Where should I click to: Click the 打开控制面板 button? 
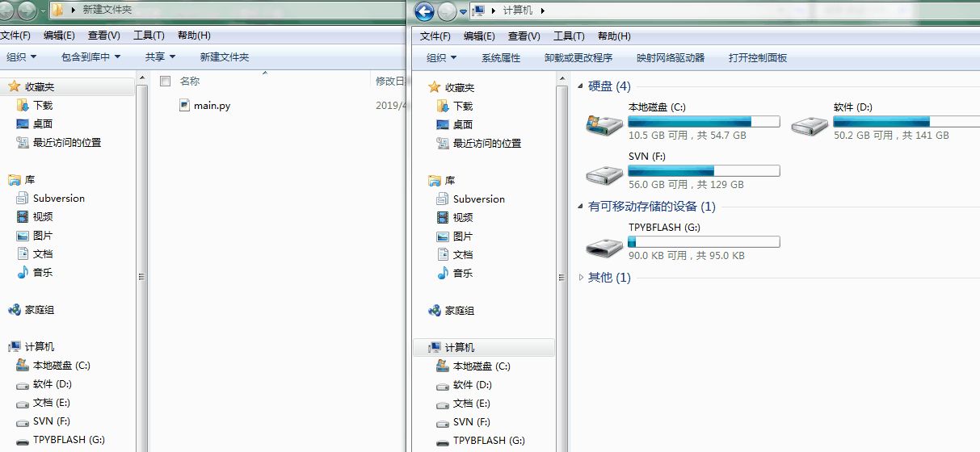coord(757,58)
